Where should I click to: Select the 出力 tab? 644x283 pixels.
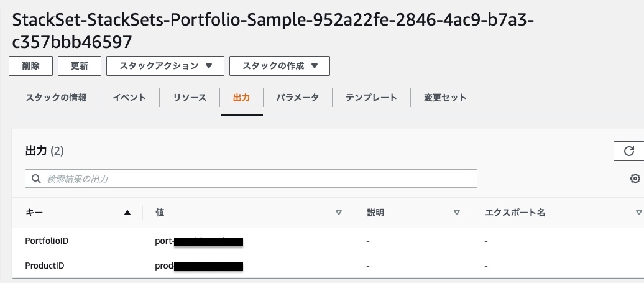coord(241,98)
